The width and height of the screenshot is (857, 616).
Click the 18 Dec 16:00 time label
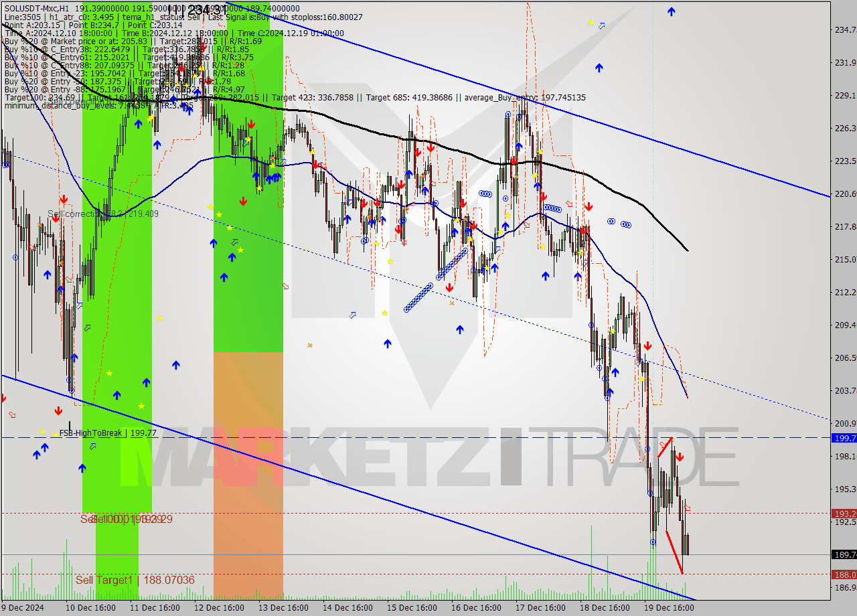coord(605,608)
